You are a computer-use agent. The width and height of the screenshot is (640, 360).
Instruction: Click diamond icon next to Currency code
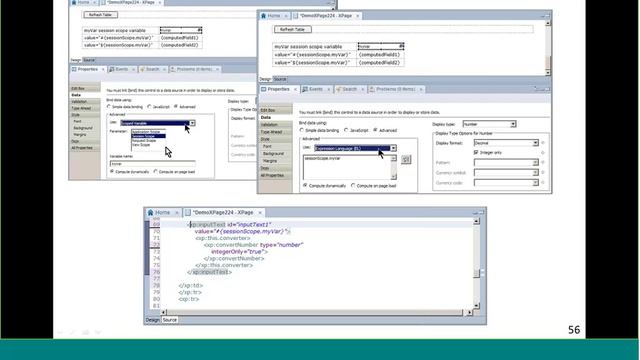tap(543, 183)
